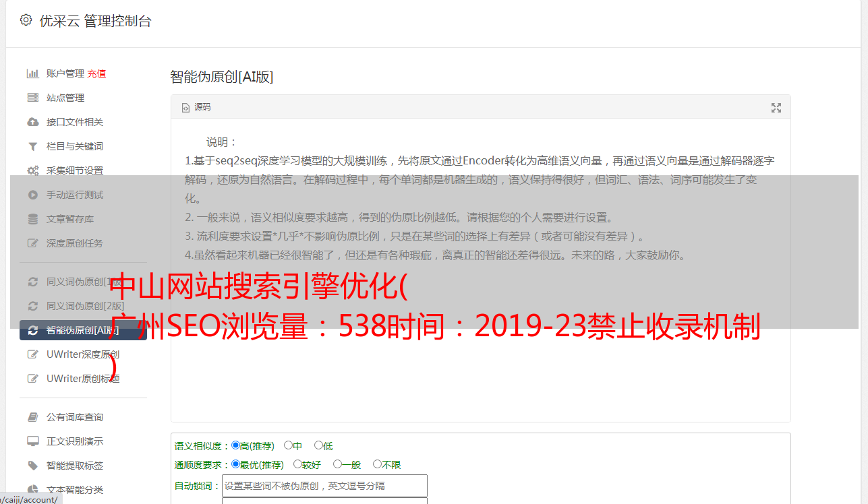Click the play icon for 手动运行测试
The width and height of the screenshot is (868, 504).
click(32, 195)
